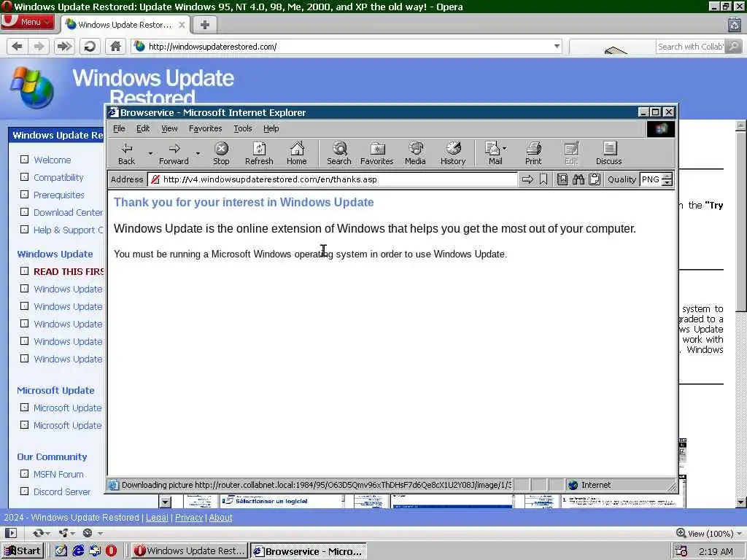
Task: Click the Legal footer link
Action: (x=158, y=518)
